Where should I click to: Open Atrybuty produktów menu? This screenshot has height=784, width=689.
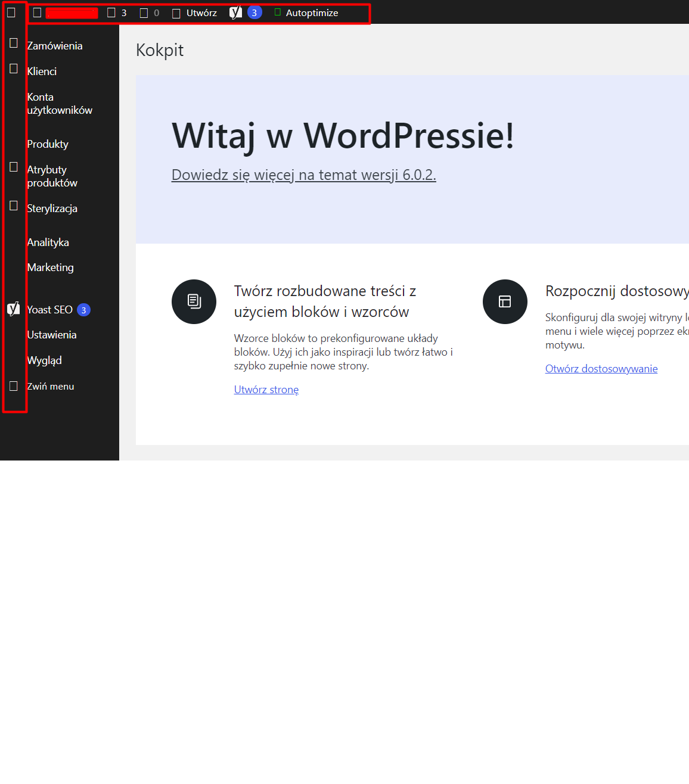click(x=52, y=176)
